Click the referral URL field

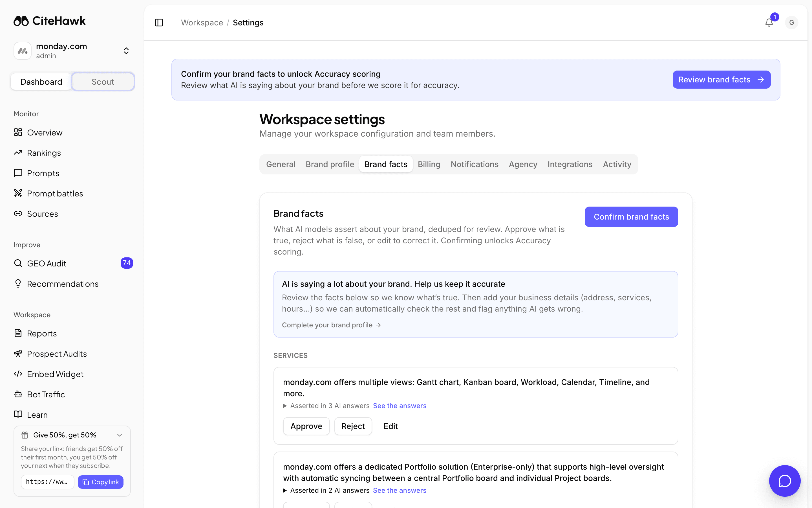(x=47, y=482)
